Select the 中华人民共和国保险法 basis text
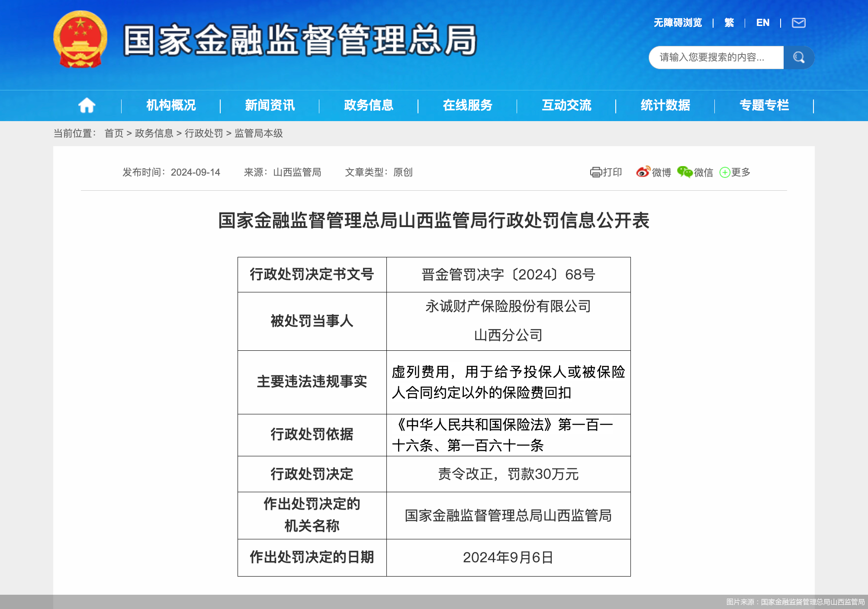Viewport: 868px width, 609px height. pos(502,435)
